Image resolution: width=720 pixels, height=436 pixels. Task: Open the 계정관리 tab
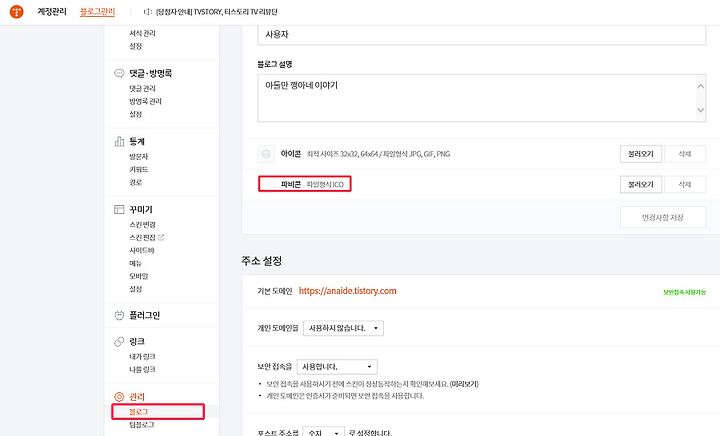coord(52,11)
